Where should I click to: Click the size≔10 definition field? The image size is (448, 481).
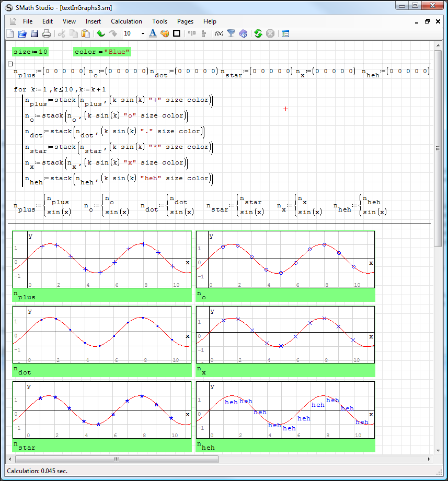pos(30,52)
